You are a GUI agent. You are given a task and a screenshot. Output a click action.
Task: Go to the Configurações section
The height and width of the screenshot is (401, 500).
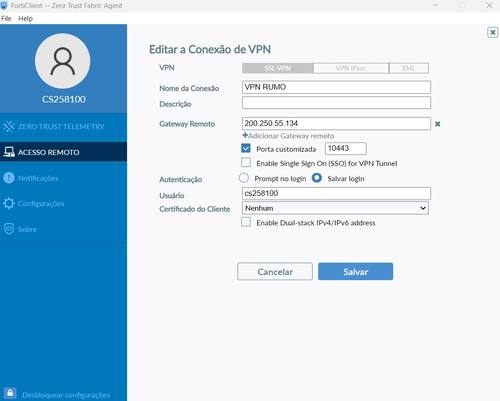point(63,203)
